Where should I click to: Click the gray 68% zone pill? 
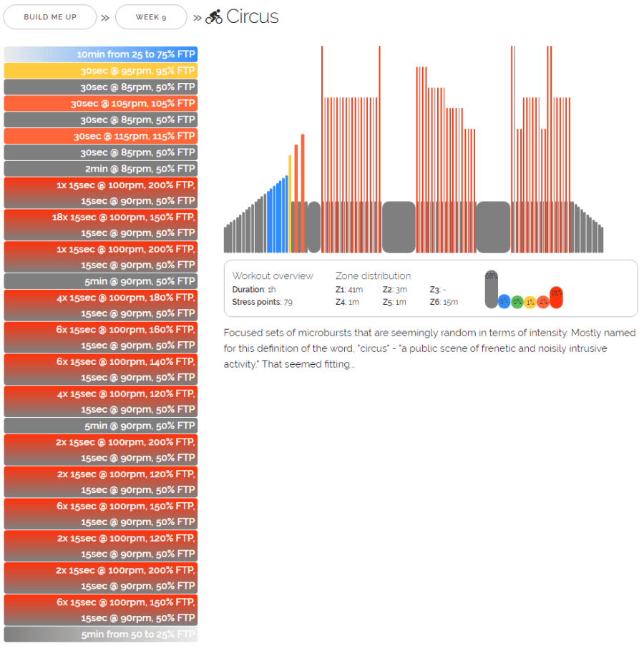tap(491, 289)
